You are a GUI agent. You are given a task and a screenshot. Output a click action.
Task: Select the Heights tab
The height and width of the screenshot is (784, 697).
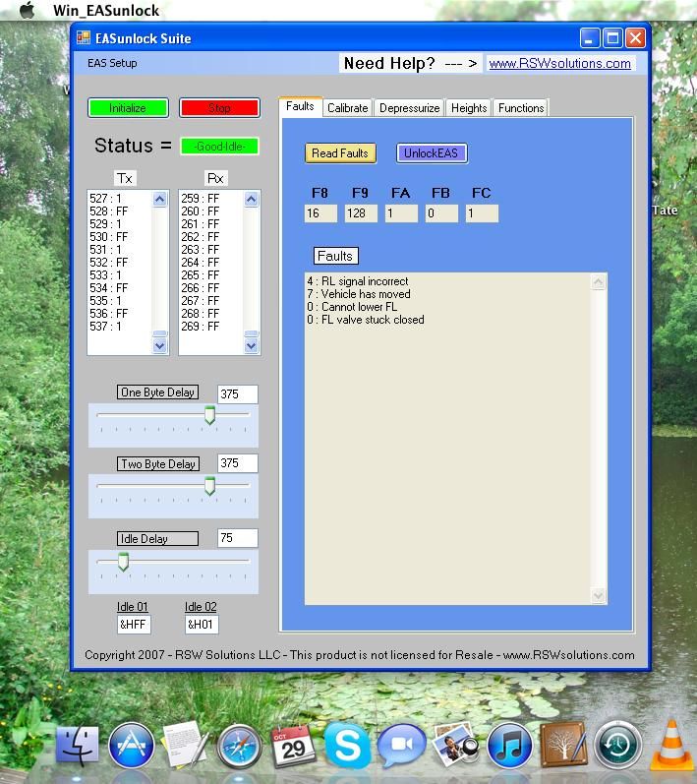pos(469,108)
